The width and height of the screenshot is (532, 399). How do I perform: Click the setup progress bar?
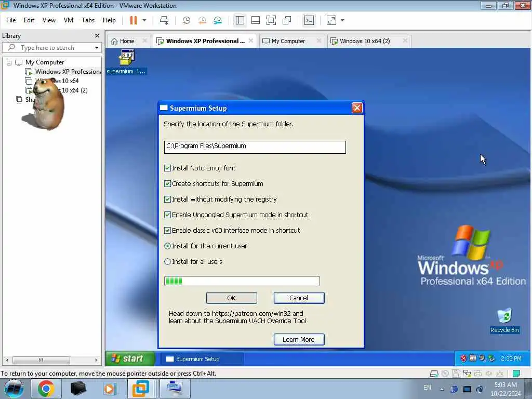point(242,281)
